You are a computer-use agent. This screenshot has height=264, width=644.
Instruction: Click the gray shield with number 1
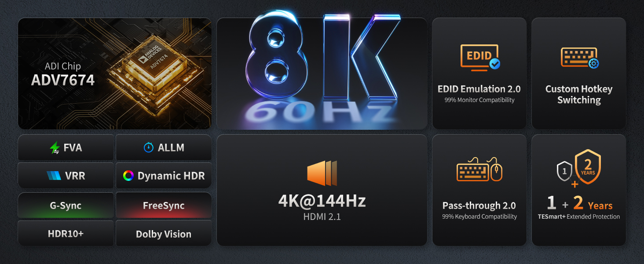click(x=565, y=171)
